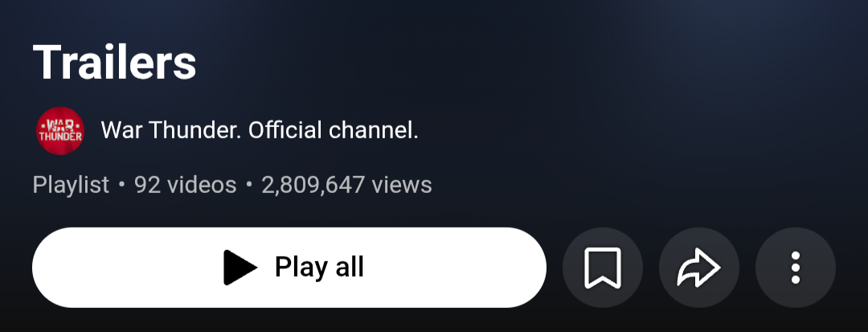Screen dimensions: 868x332
Task: Click the Playlist label text
Action: [x=71, y=185]
